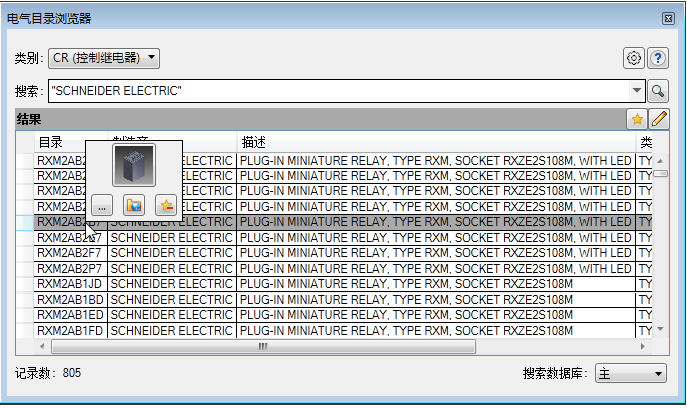Viewport: 687px width, 408px height.
Task: Open the catalog browser settings gear
Action: coord(634,58)
